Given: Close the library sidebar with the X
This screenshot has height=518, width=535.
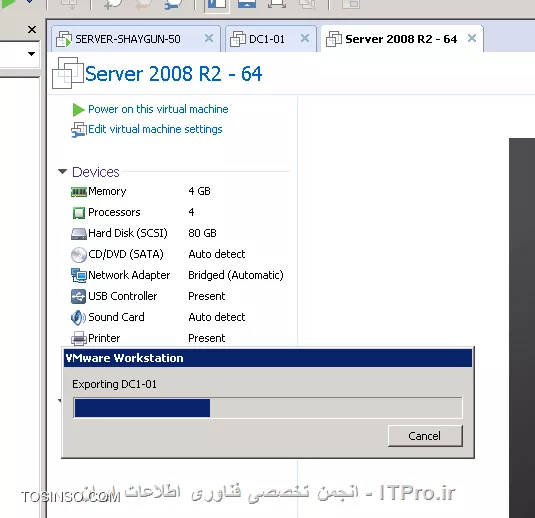Looking at the screenshot, I should point(32,30).
